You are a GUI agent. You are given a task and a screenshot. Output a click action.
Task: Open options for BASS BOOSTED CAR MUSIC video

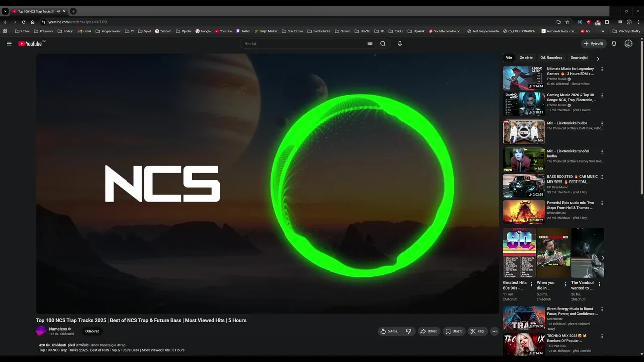click(x=602, y=177)
